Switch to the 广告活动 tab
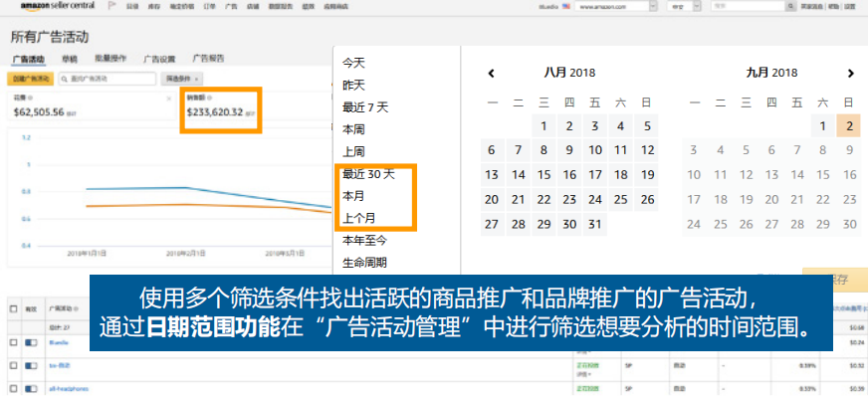The width and height of the screenshot is (868, 398). pos(28,59)
